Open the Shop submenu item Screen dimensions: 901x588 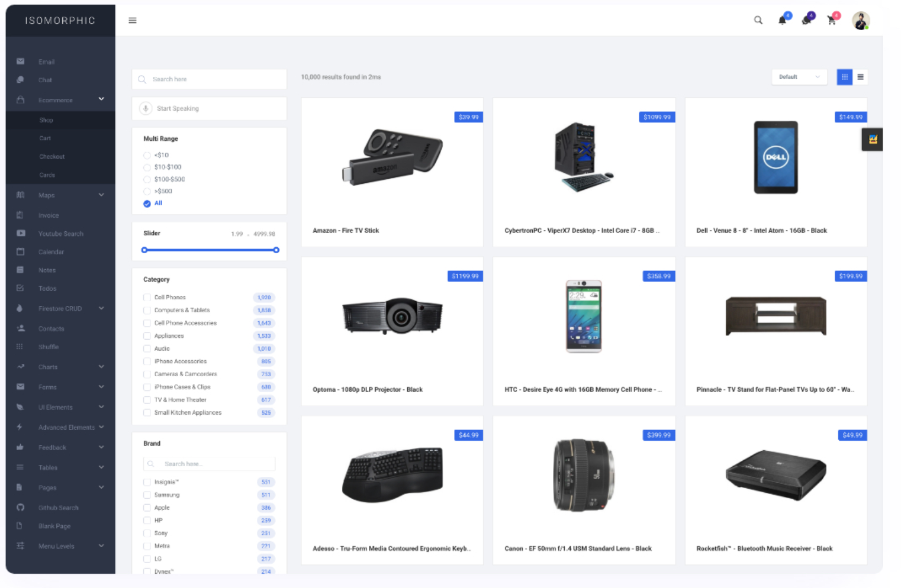click(60, 120)
